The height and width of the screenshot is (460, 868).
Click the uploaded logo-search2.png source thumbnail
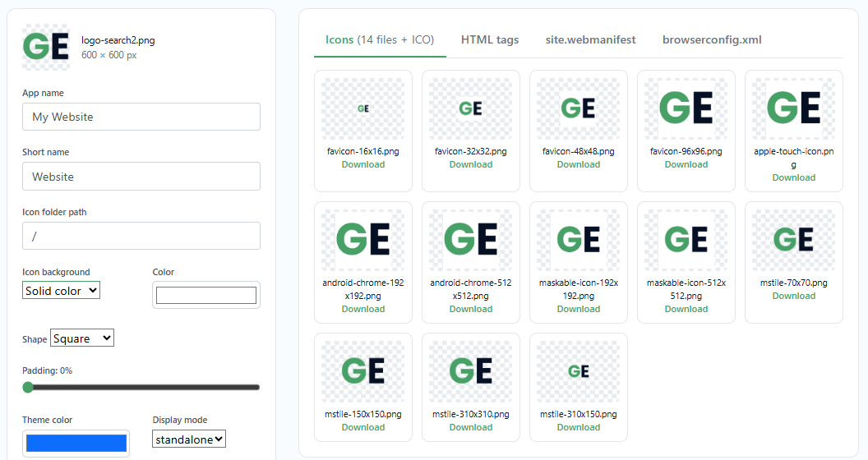pos(46,47)
